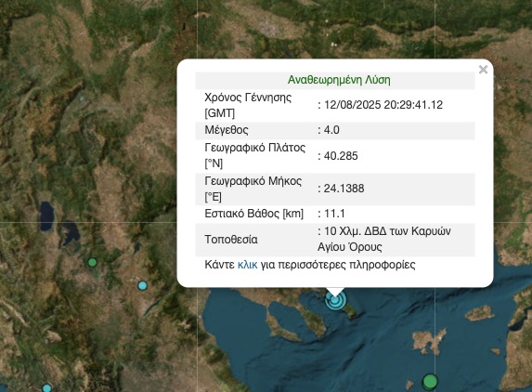Click the Εστιακό Βάθος [km] label
Viewport: 532px width, 392px height.
(253, 214)
